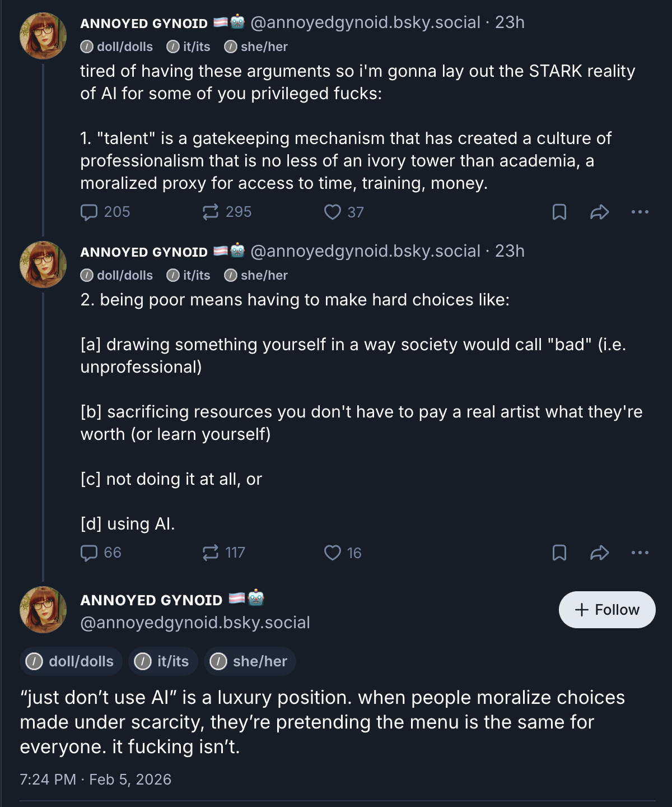Screen dimensions: 672x807
Task: Click the she/her label on main post
Action: coord(250,661)
